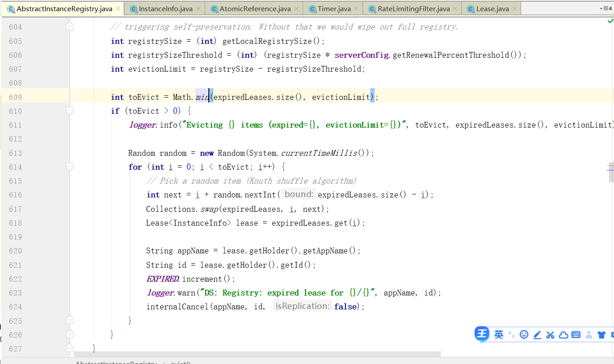Collapse the comment block at line 604
614x364 pixels.
(x=69, y=27)
